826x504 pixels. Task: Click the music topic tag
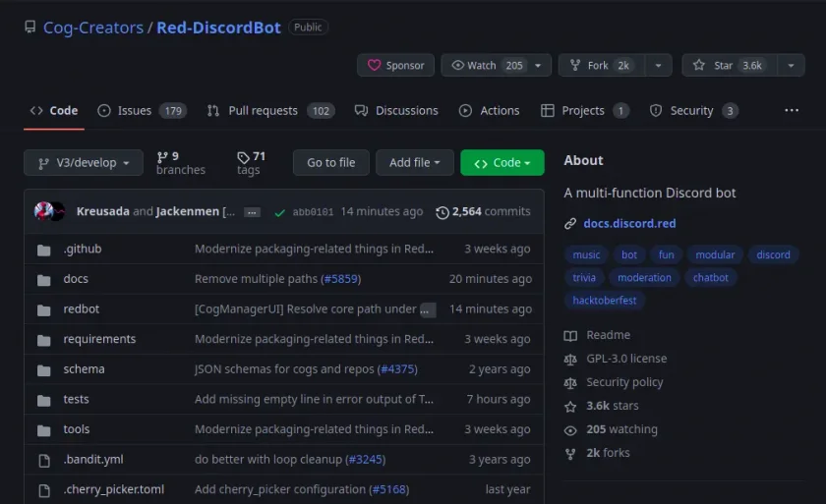(586, 254)
